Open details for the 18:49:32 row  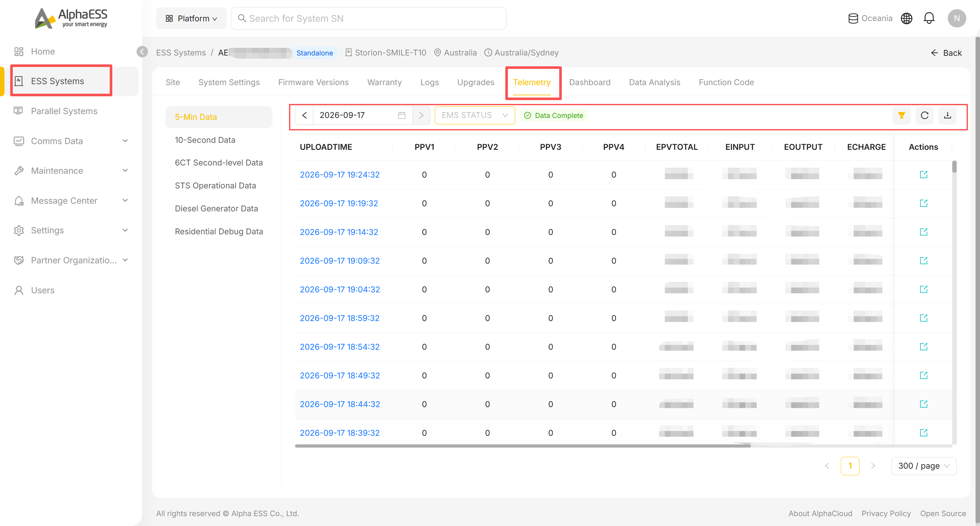click(923, 376)
